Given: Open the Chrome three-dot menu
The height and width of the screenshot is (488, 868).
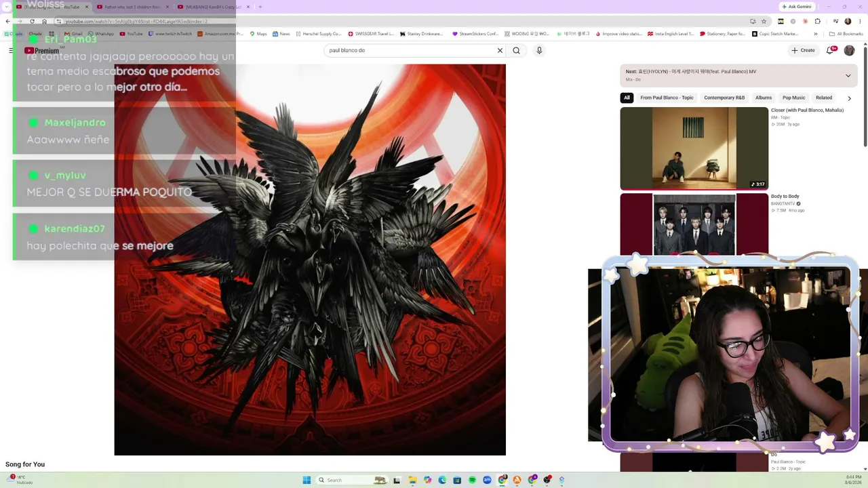Looking at the screenshot, I should [x=859, y=21].
